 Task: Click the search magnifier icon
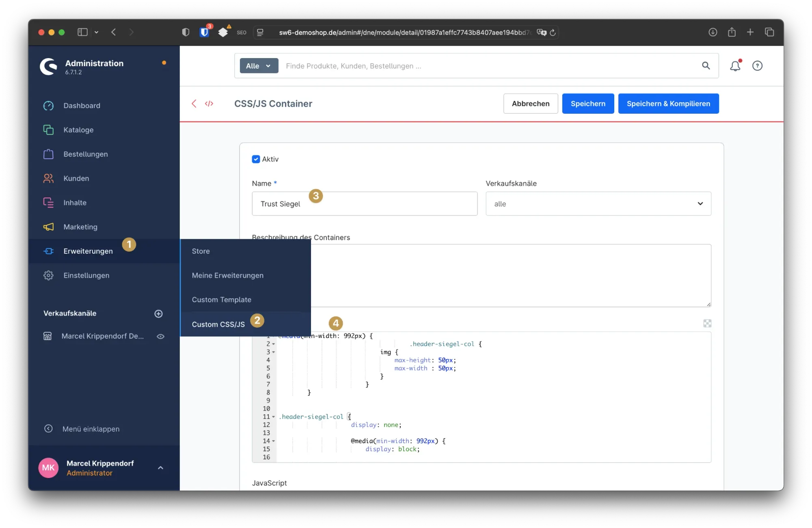coord(706,66)
